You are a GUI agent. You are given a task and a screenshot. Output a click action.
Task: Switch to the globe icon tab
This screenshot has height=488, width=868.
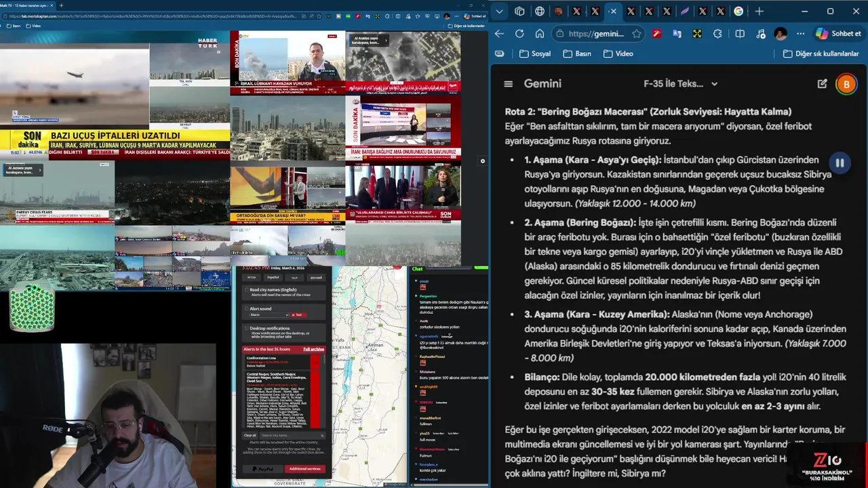(x=540, y=11)
